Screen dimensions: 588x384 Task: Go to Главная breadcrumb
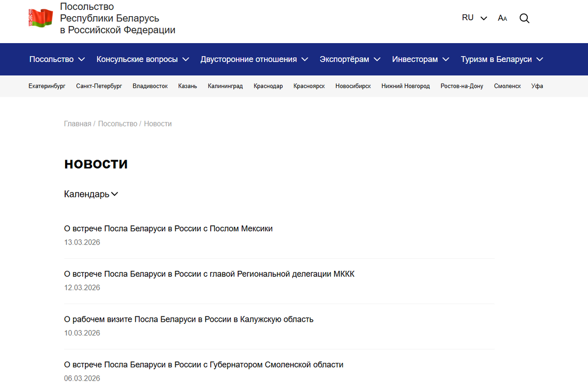77,124
